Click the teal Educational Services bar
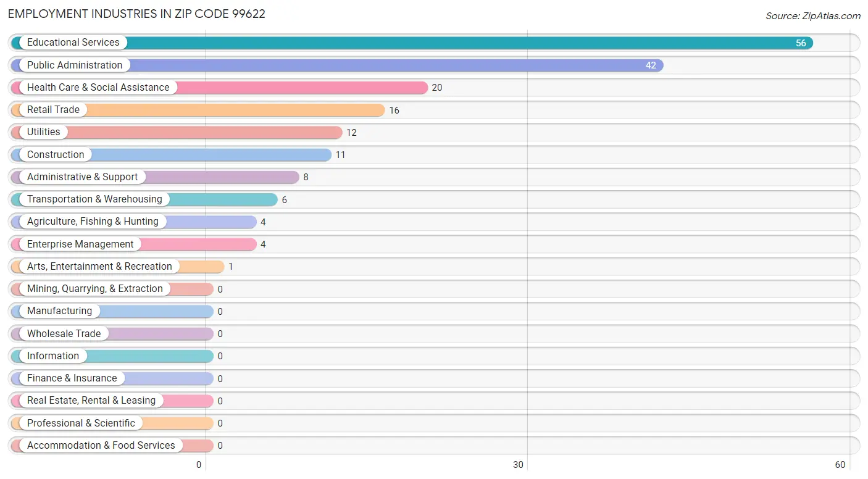The width and height of the screenshot is (868, 479). click(x=412, y=43)
